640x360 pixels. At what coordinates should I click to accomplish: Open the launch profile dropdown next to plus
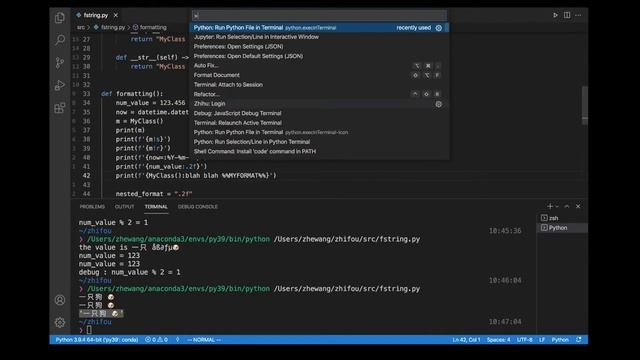tap(557, 207)
